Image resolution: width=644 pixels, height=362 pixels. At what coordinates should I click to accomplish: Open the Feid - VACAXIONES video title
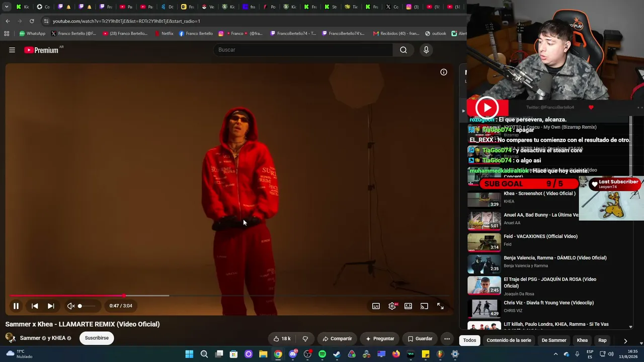(540, 236)
